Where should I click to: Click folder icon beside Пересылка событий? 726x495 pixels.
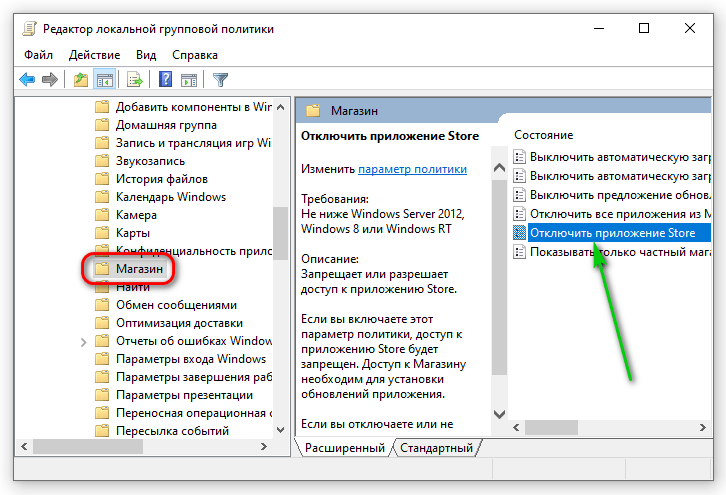click(102, 431)
